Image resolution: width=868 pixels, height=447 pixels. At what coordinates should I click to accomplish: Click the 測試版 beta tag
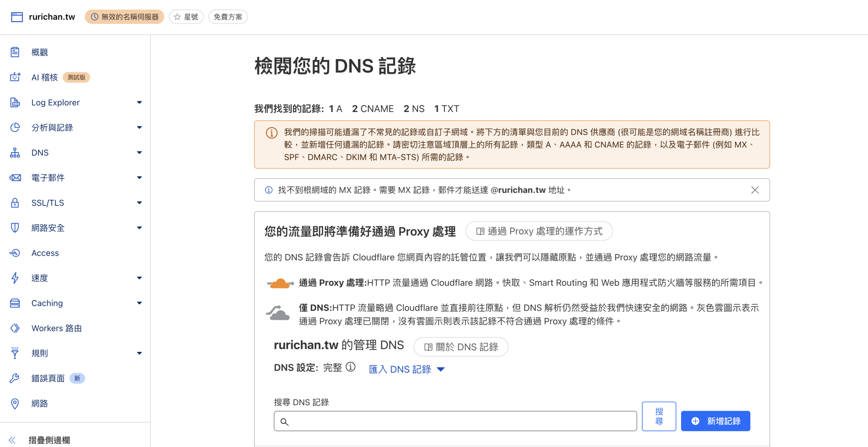click(76, 77)
